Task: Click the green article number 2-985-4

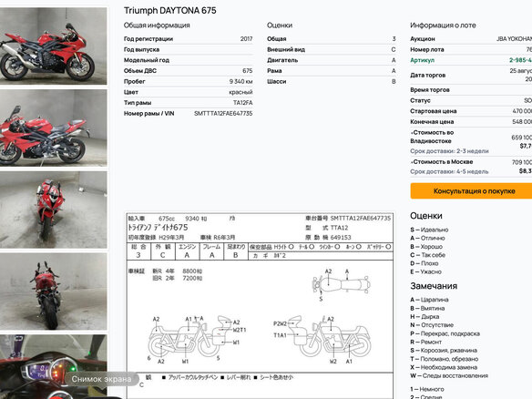Action: coord(520,60)
